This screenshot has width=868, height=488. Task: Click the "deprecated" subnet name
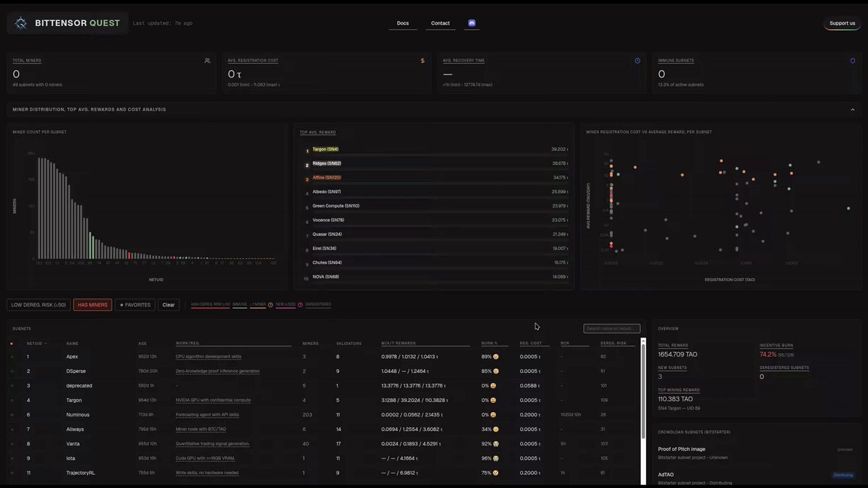click(80, 385)
